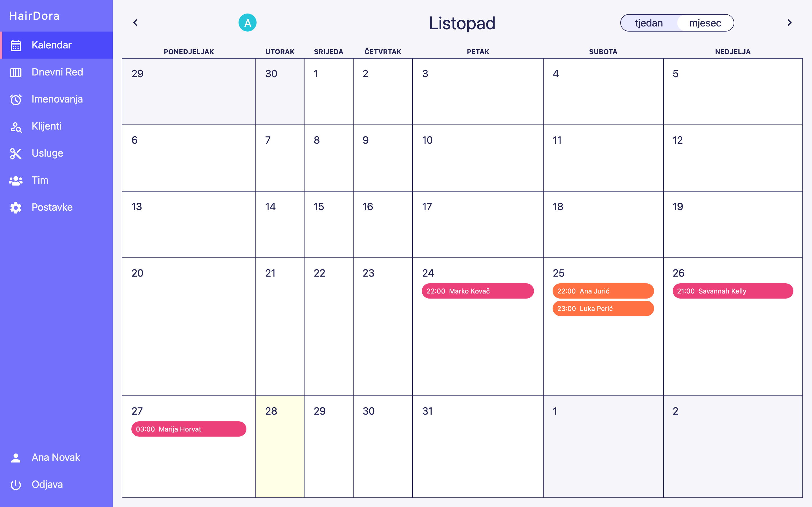Open the 21:00 Savannah Kelly appointment
812x507 pixels.
pos(732,291)
